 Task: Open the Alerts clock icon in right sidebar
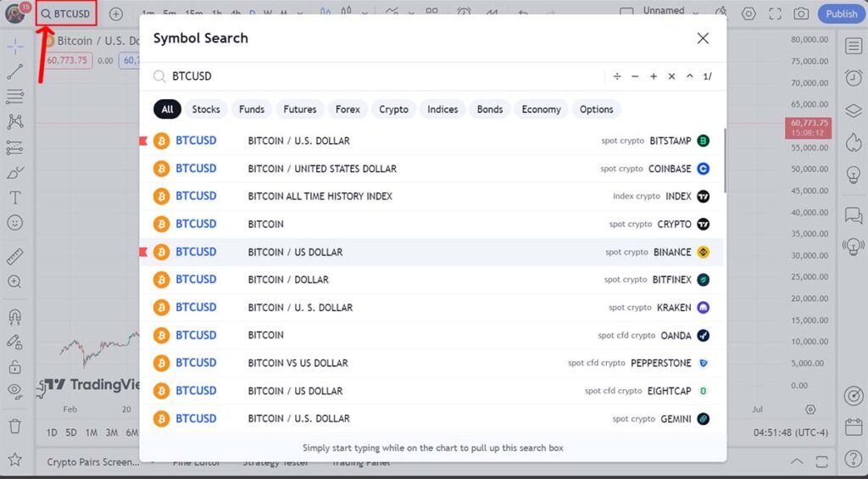pyautogui.click(x=853, y=77)
